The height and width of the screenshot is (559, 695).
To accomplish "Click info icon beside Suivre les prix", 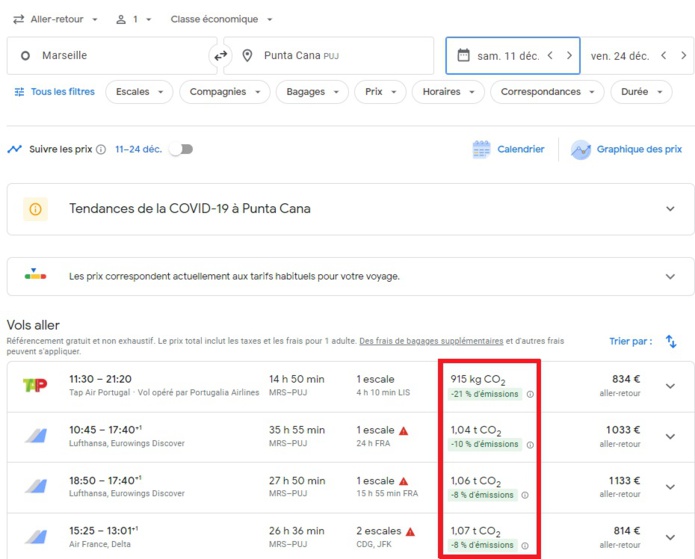I will point(101,149).
